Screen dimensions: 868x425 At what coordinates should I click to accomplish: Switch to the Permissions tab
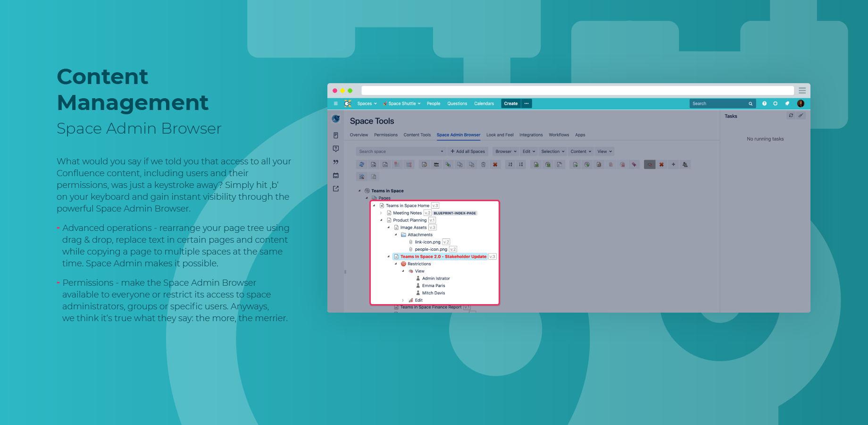(x=386, y=135)
